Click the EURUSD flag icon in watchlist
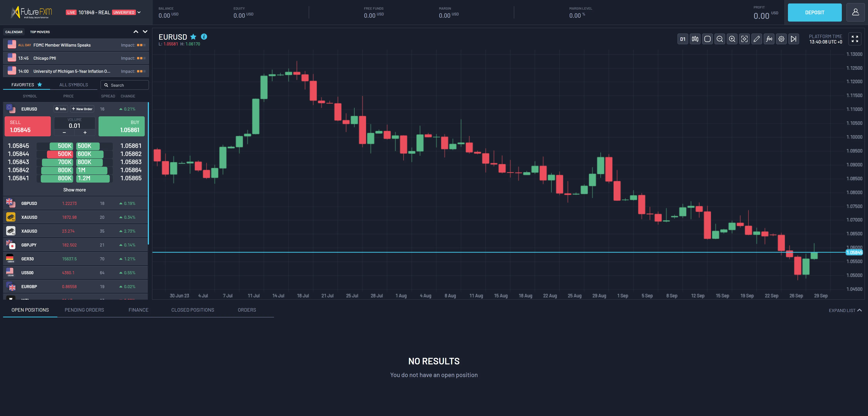 [11, 109]
